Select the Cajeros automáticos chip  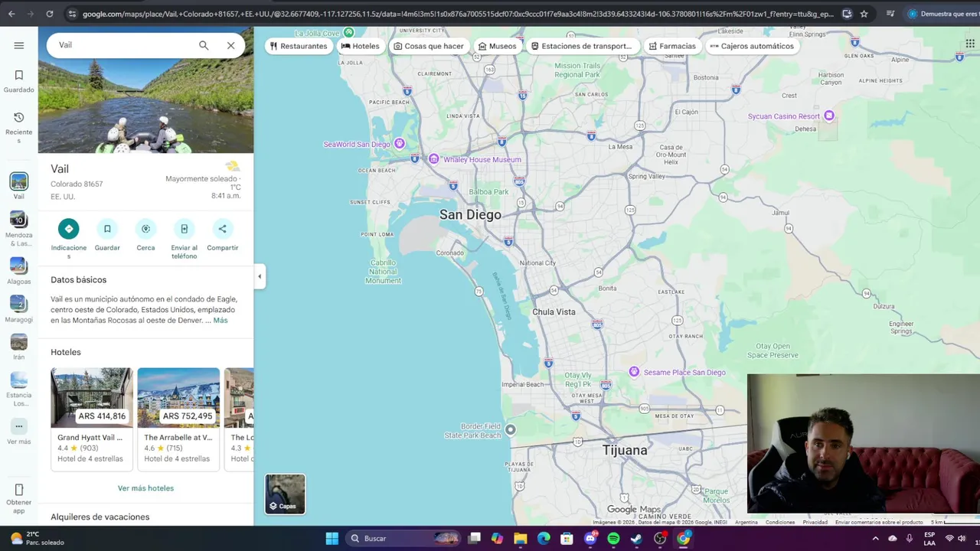point(751,46)
